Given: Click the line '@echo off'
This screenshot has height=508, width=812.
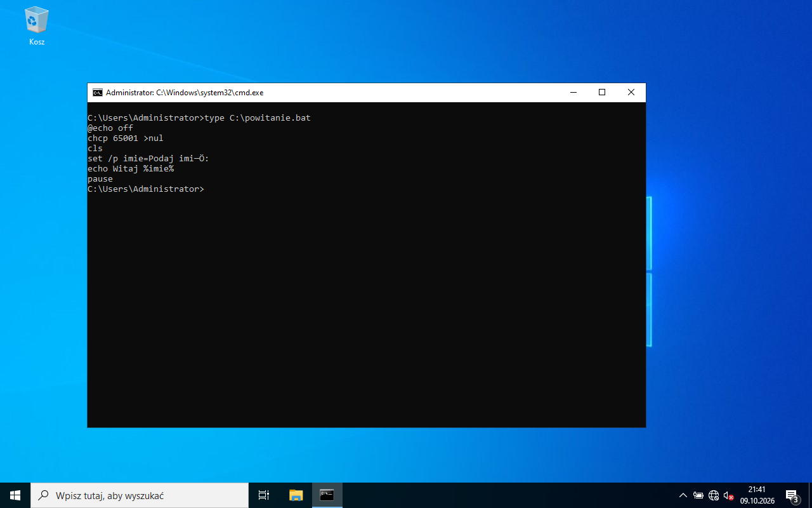Looking at the screenshot, I should 110,128.
